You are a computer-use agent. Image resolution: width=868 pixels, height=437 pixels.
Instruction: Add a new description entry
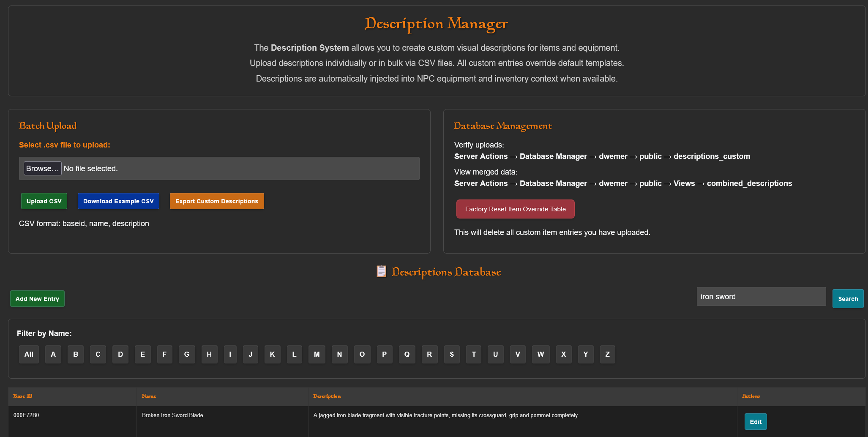[x=37, y=299]
